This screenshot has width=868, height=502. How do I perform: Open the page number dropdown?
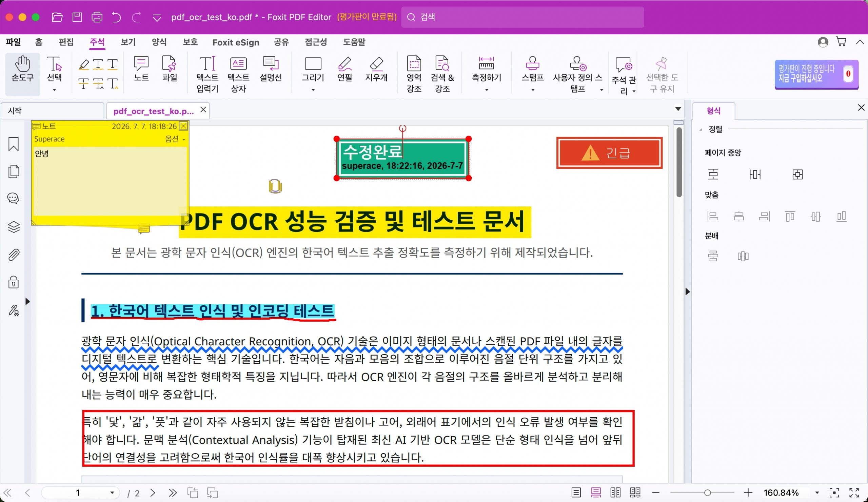click(112, 493)
